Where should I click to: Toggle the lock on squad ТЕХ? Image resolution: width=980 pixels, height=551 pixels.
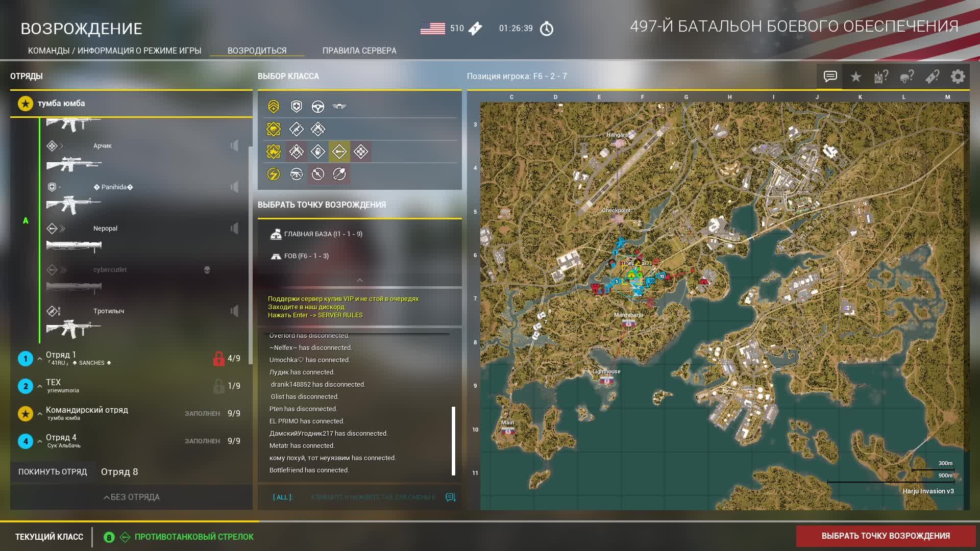218,386
